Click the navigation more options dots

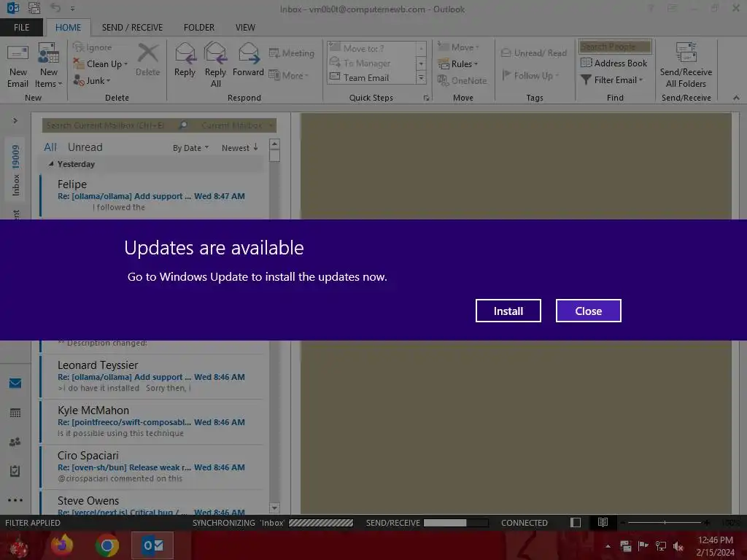tap(15, 500)
